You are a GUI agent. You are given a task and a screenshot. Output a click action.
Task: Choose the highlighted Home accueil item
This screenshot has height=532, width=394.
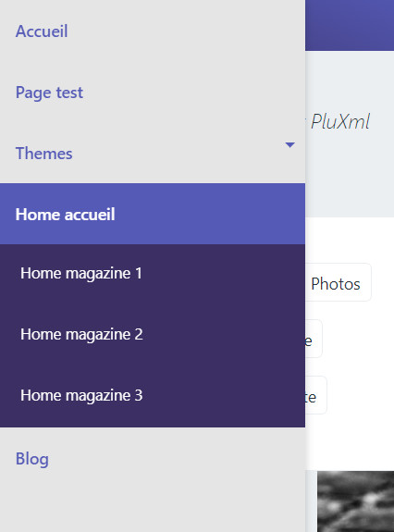coord(153,214)
